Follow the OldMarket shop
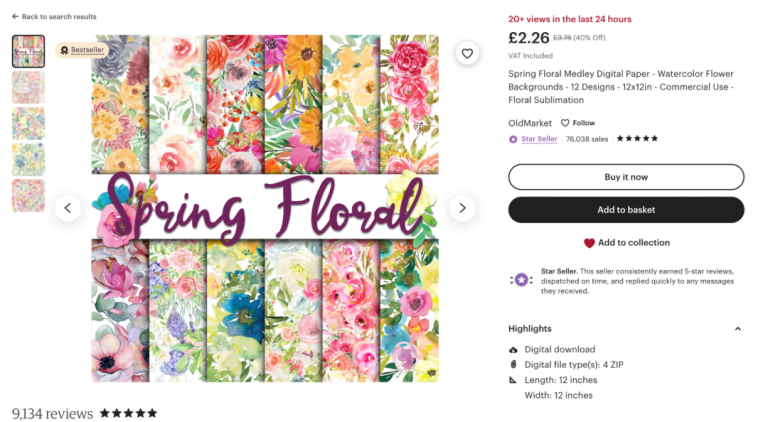Screen dimensions: 768x422 [x=578, y=123]
